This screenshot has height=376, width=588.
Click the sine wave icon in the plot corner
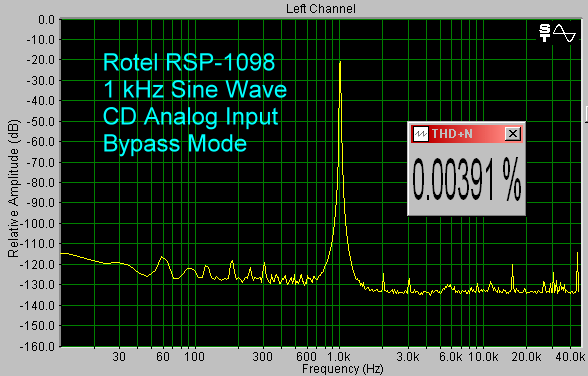click(x=564, y=33)
